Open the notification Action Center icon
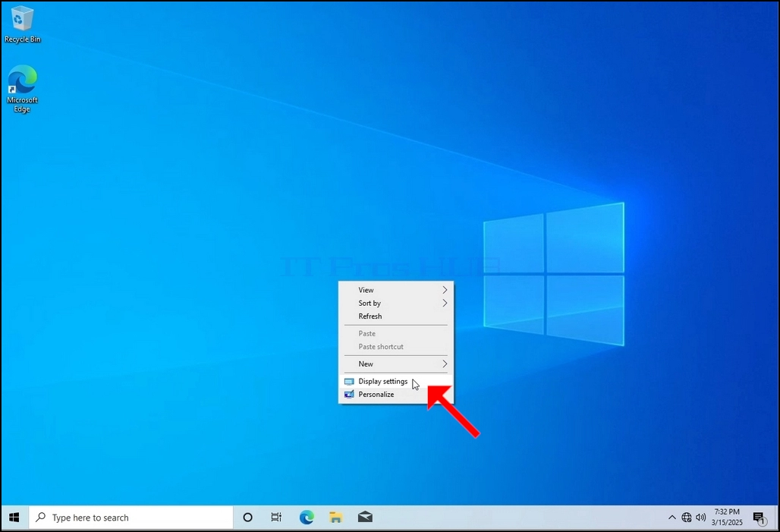Image resolution: width=780 pixels, height=532 pixels. [x=759, y=518]
